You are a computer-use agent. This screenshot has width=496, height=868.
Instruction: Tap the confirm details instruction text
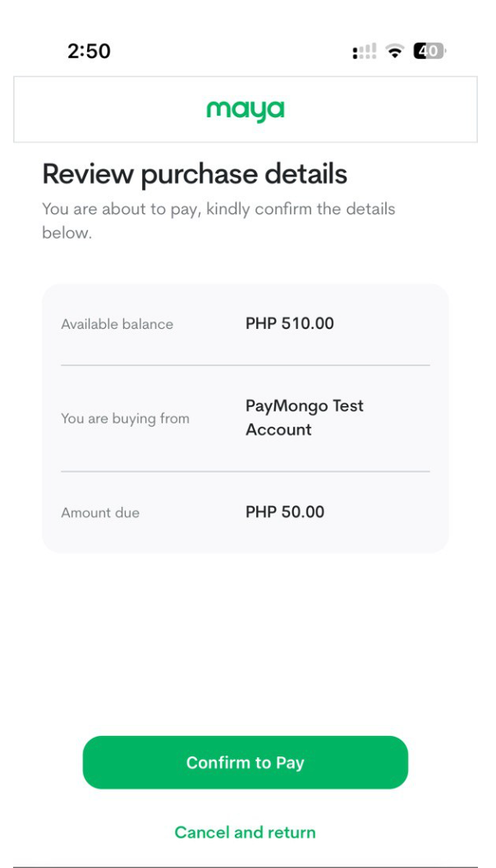[218, 221]
